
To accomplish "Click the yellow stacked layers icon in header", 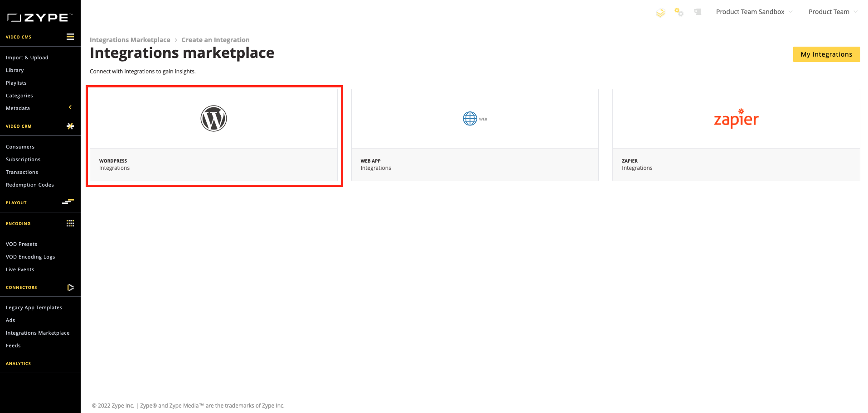I will point(661,13).
